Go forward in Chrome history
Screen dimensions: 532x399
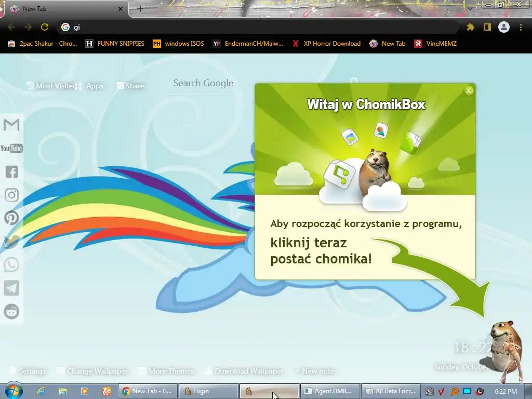coord(28,27)
